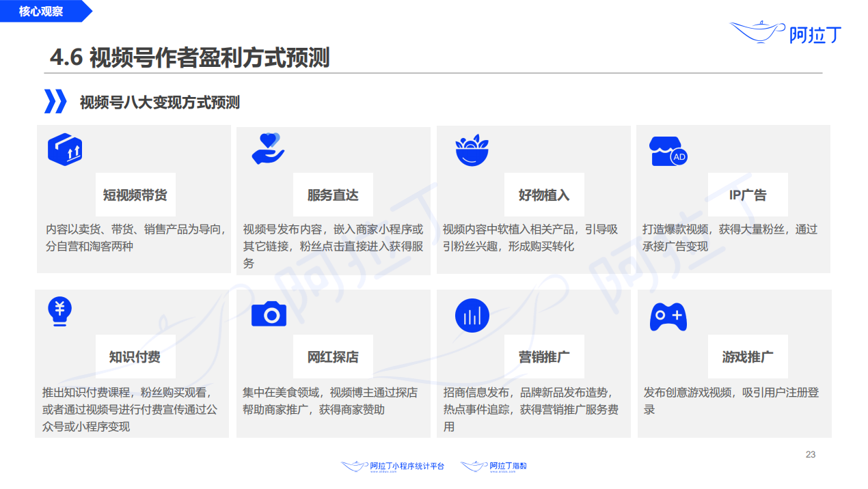Click the package box icon above 短视频带货

coord(65,150)
